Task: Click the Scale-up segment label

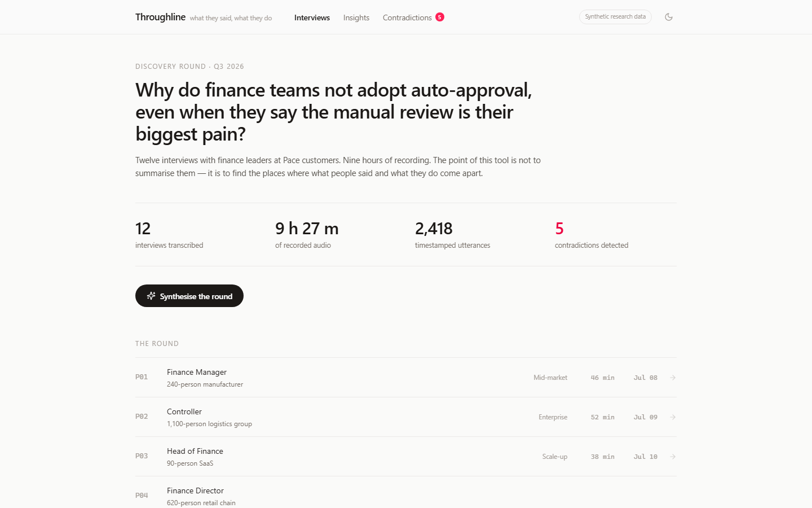Action: (x=555, y=457)
